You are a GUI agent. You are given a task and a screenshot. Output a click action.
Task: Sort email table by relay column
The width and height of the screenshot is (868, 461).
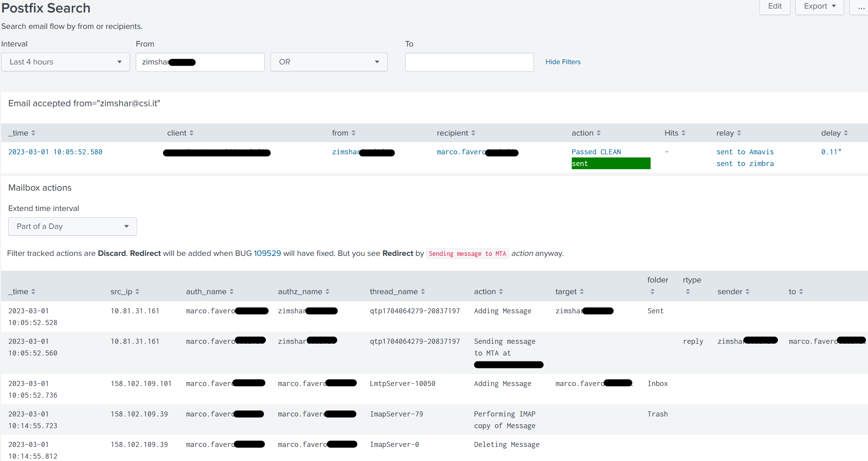tap(728, 133)
